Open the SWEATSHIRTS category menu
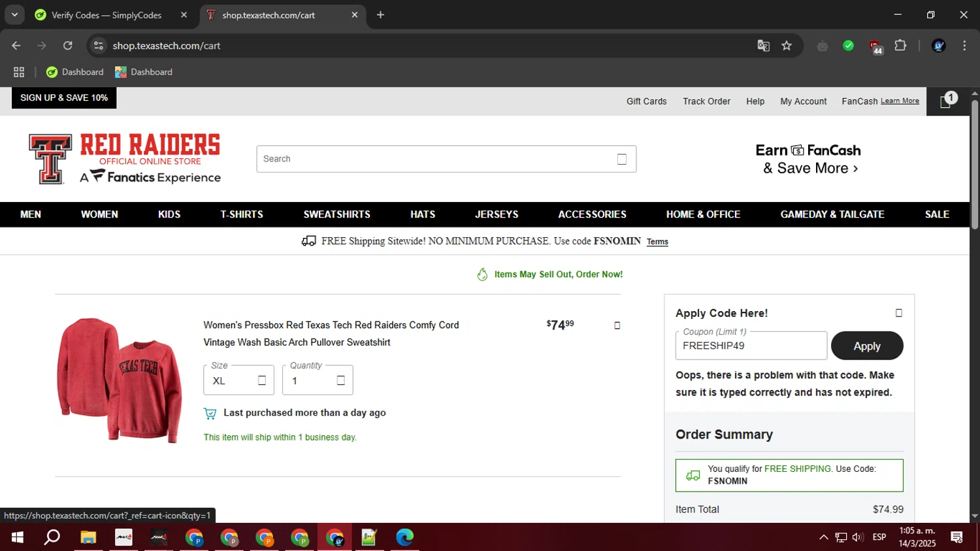980x551 pixels. click(x=337, y=214)
